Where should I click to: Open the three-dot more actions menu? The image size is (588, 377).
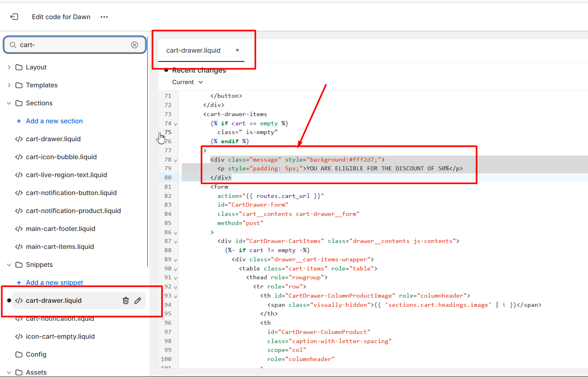pos(104,17)
